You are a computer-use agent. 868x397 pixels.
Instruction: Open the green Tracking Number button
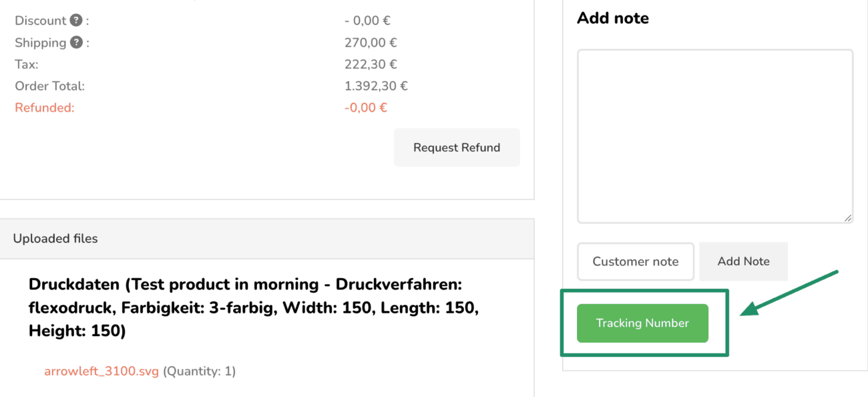pyautogui.click(x=642, y=323)
